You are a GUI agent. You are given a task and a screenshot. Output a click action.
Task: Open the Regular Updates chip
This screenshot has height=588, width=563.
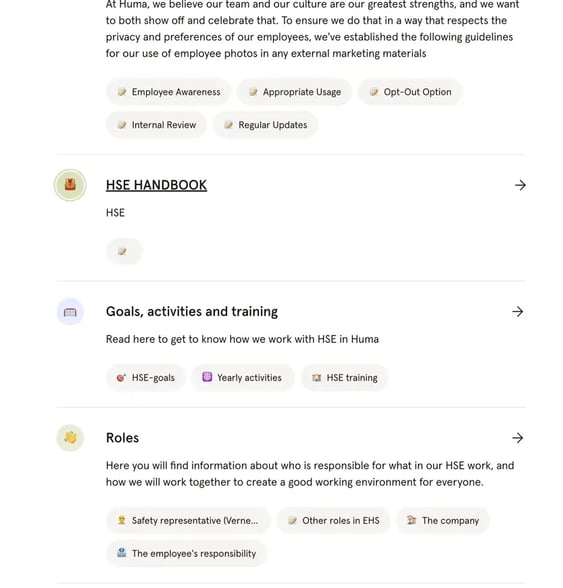click(266, 125)
